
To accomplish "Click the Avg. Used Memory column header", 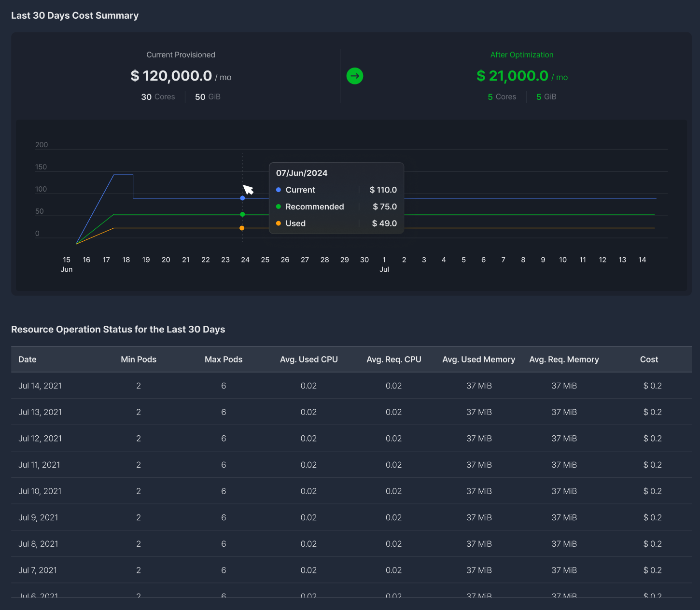I will click(478, 360).
